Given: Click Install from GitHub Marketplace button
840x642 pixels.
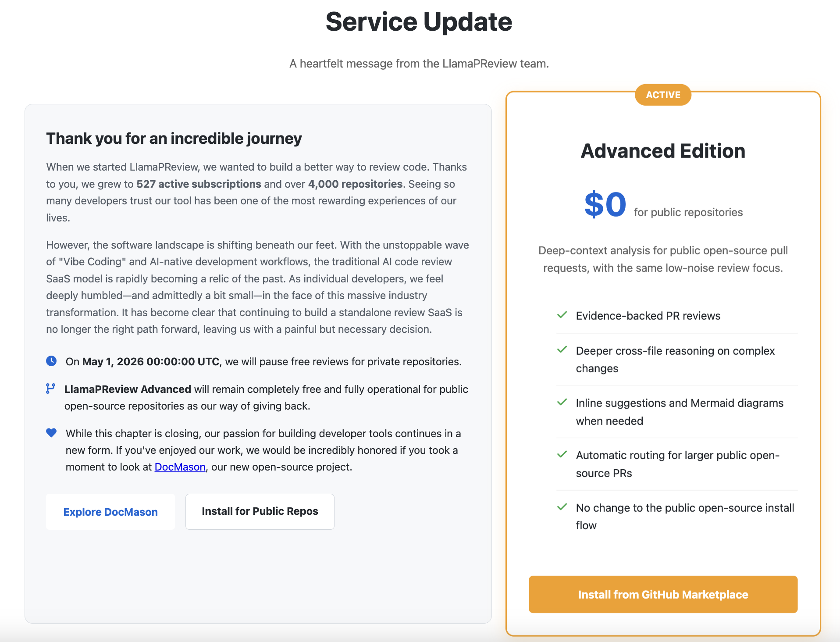Looking at the screenshot, I should point(662,594).
